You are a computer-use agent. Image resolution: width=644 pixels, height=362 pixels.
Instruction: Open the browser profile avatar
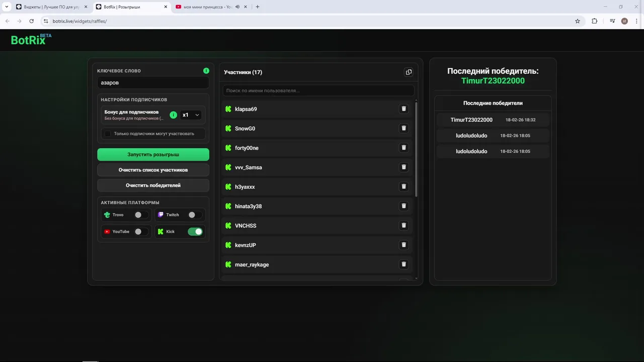coord(624,21)
